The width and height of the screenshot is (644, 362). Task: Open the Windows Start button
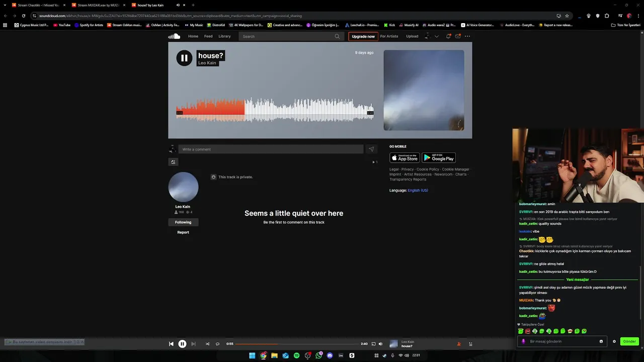pyautogui.click(x=252, y=355)
